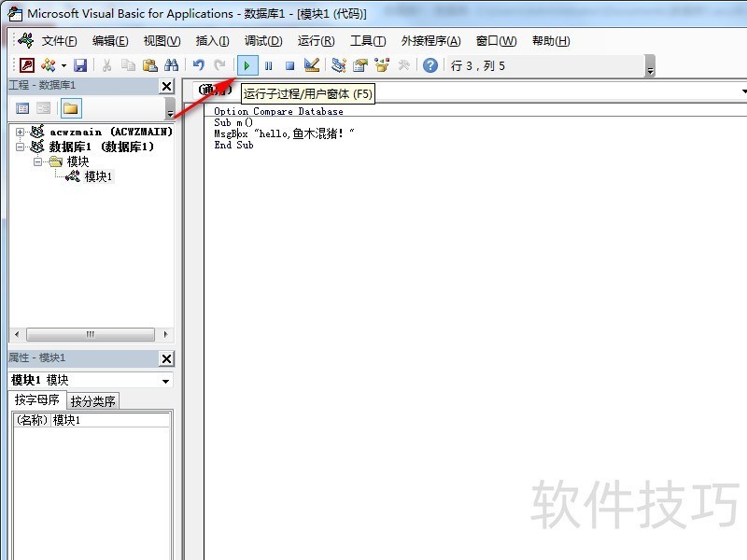Viewport: 747px width, 560px height.
Task: Save the database with the floppy disk icon
Action: (80, 65)
